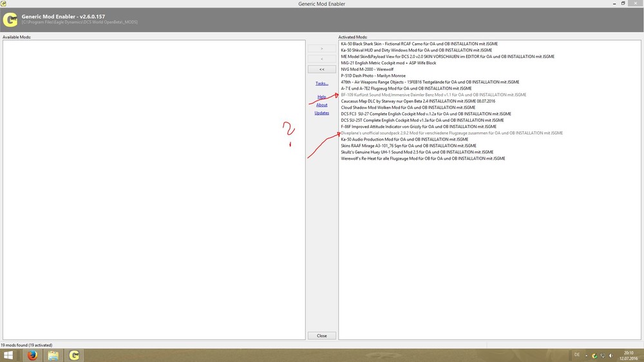This screenshot has height=362, width=644.
Task: Open File Explorer from the taskbar
Action: point(53,356)
